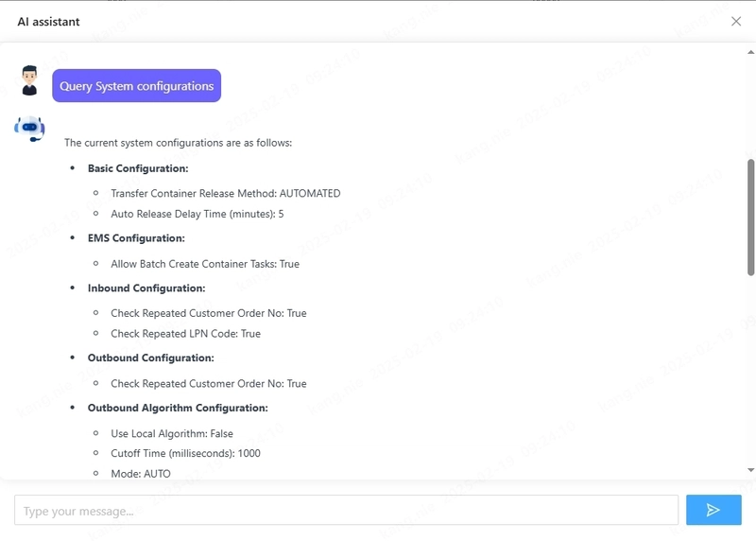Click the scroll down arrow of chat
Screen dimensions: 756x541
pos(750,469)
